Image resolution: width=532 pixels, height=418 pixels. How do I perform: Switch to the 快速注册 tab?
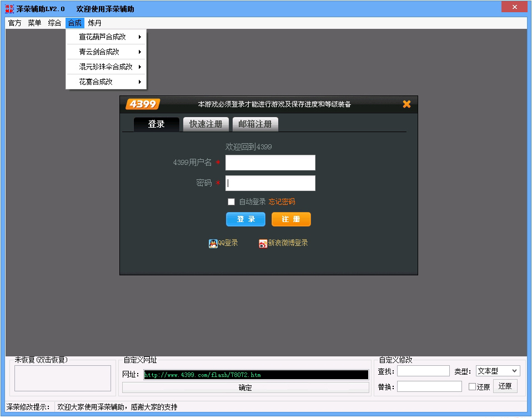click(x=205, y=124)
